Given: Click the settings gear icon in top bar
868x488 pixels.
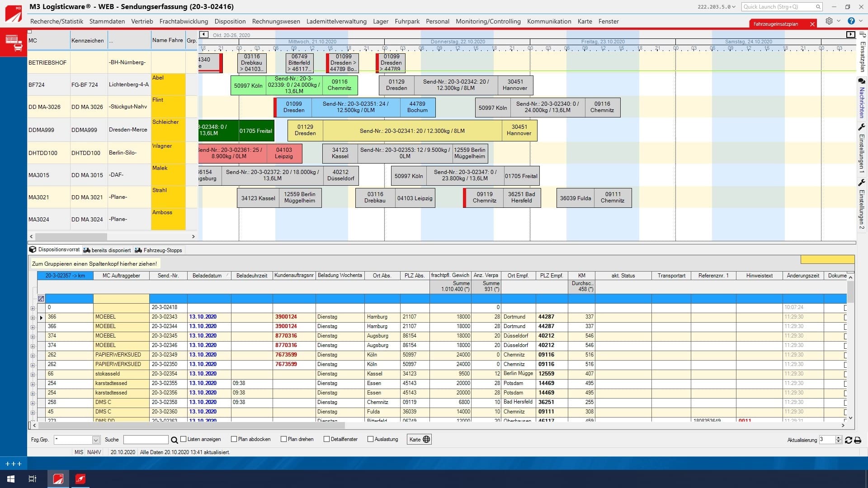Looking at the screenshot, I should (829, 21).
